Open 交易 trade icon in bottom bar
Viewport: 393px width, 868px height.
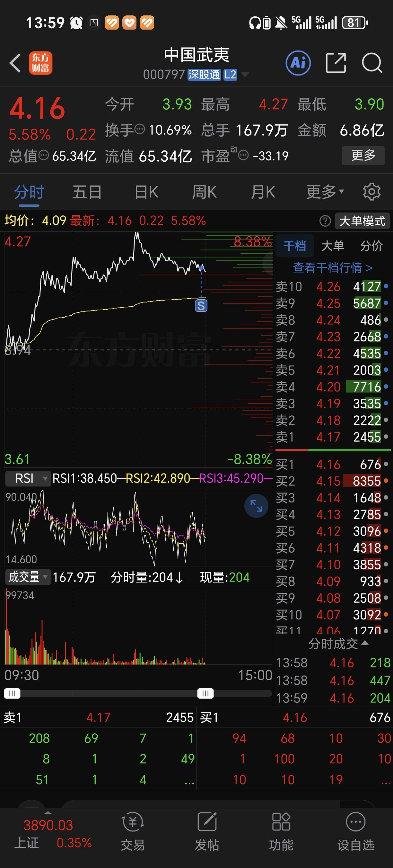coord(133,831)
